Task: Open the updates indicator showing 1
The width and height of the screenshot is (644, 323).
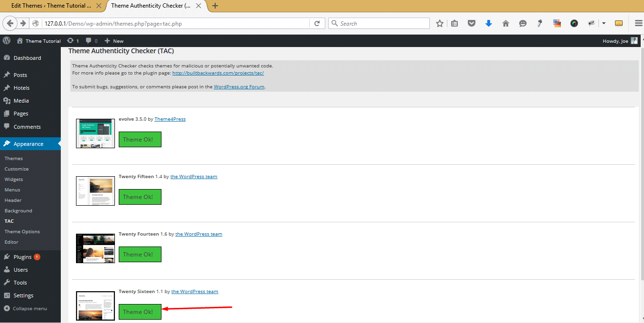Action: pyautogui.click(x=73, y=41)
